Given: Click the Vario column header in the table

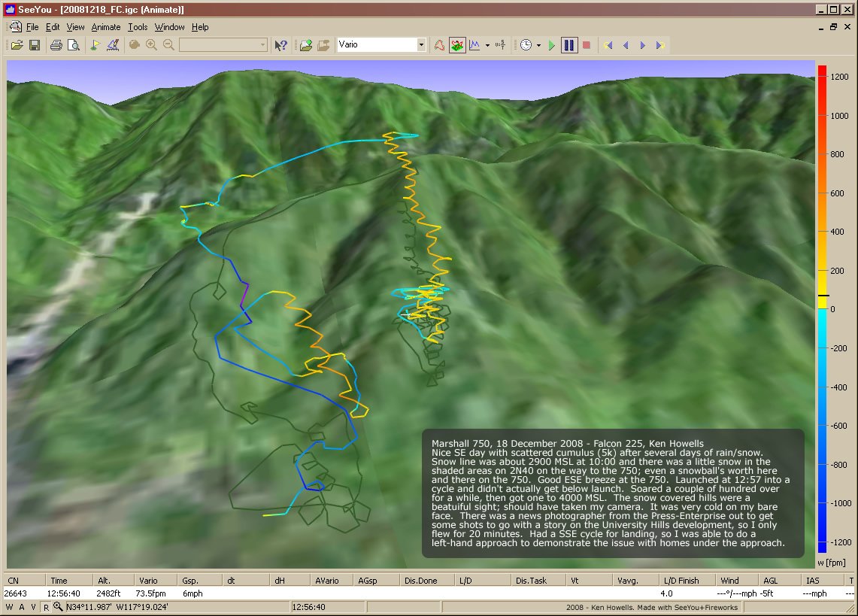Looking at the screenshot, I should 148,581.
